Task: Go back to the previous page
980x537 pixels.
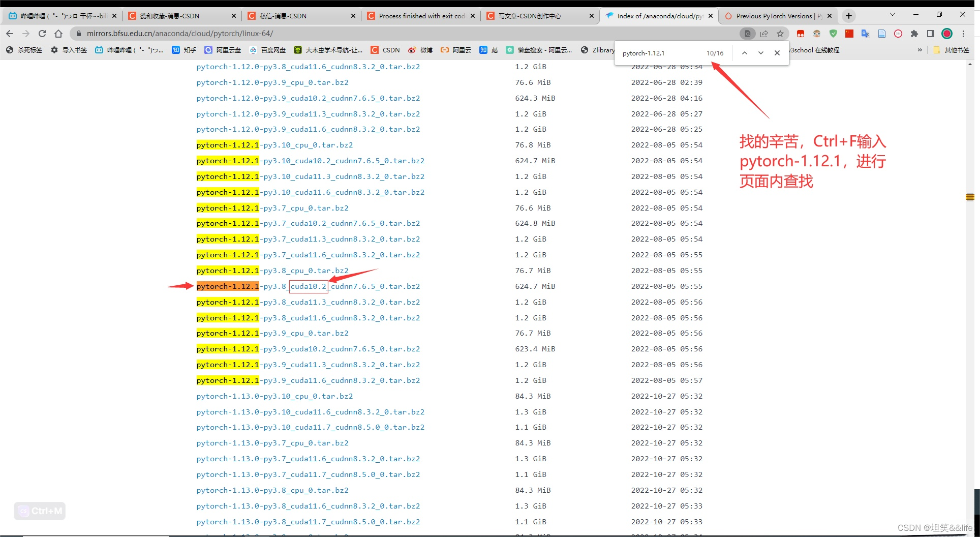Action: pos(10,34)
